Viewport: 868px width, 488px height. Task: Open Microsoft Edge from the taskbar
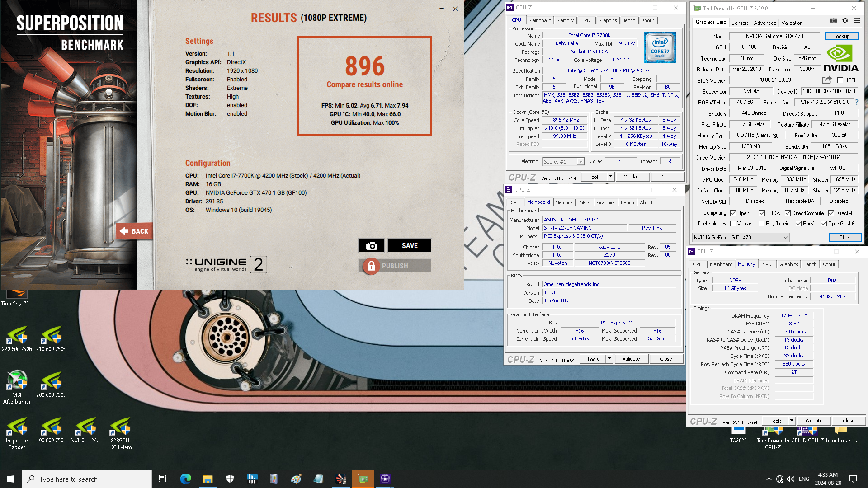pos(185,479)
